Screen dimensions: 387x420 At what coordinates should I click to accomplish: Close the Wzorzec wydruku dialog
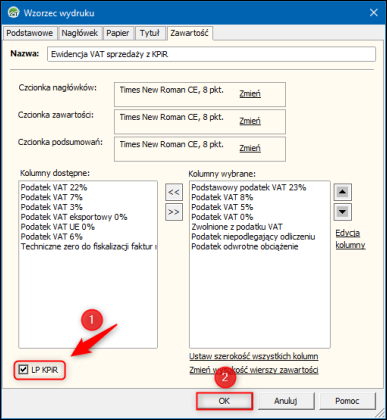point(374,13)
